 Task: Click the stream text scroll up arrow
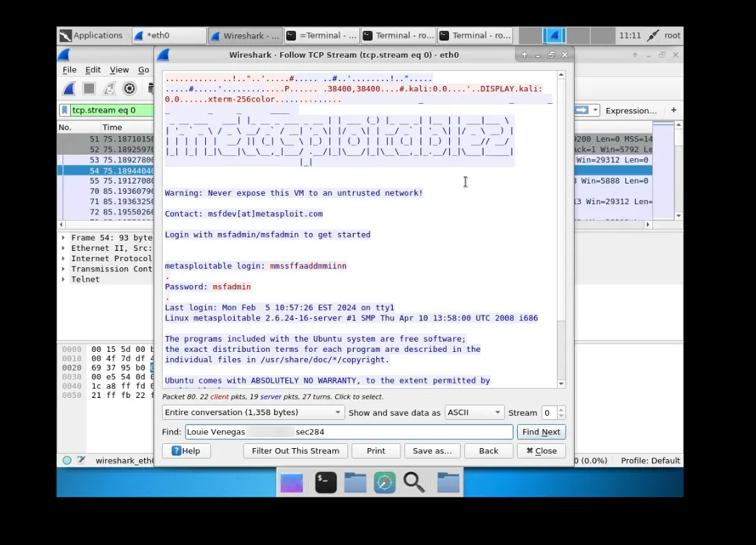click(x=561, y=75)
